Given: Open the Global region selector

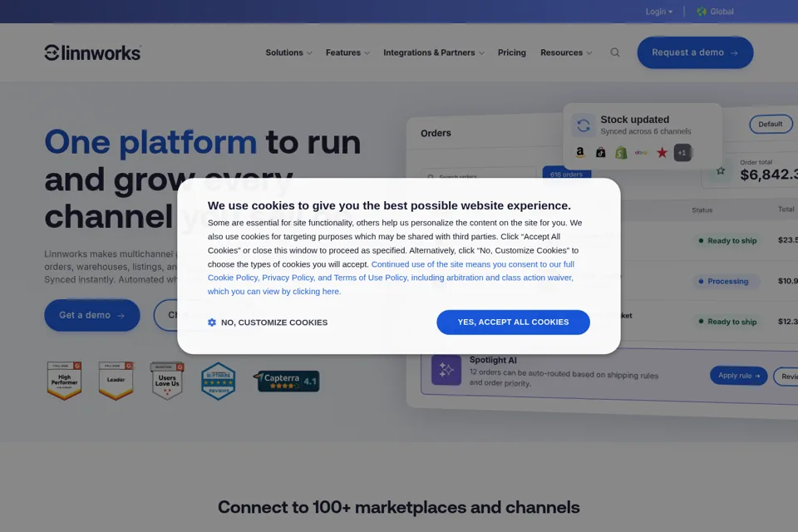Looking at the screenshot, I should click(x=715, y=11).
